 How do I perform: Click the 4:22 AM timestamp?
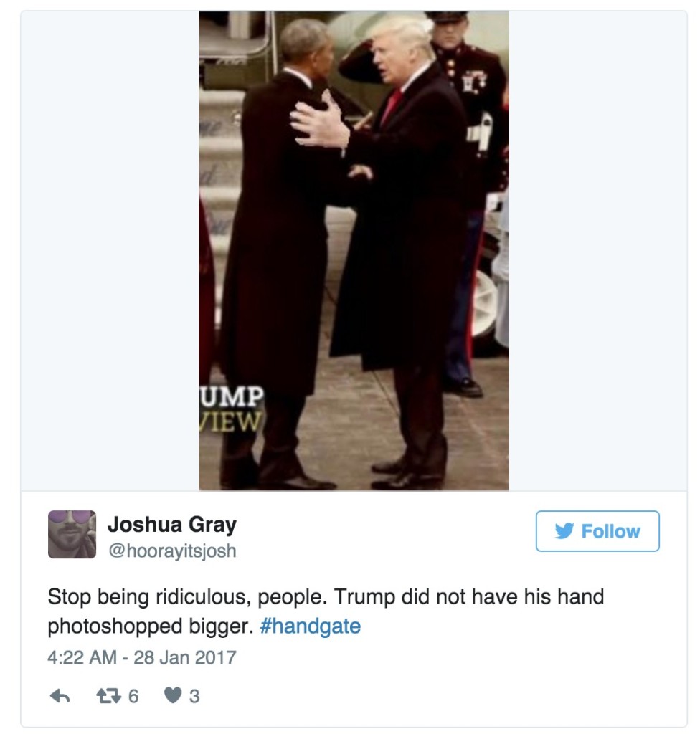click(82, 657)
